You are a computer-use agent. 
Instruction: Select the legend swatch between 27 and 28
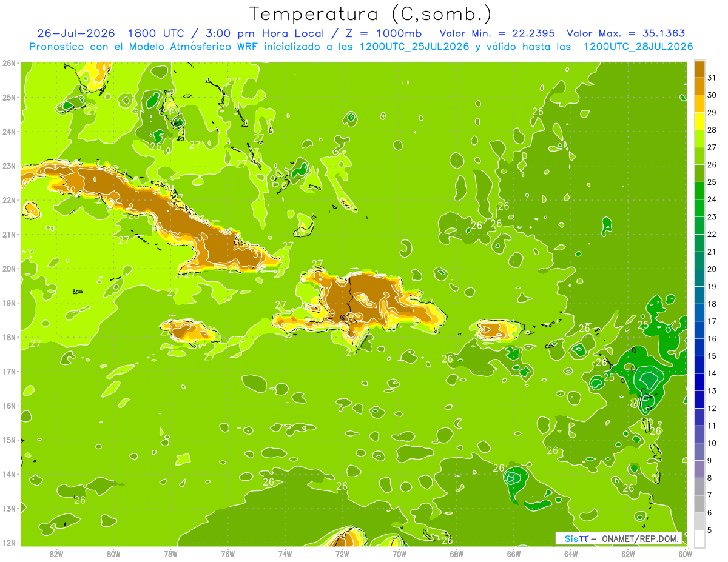[x=699, y=138]
